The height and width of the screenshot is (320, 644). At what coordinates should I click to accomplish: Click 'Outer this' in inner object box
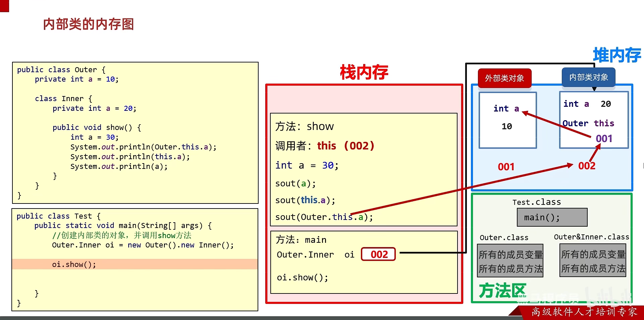coord(588,123)
